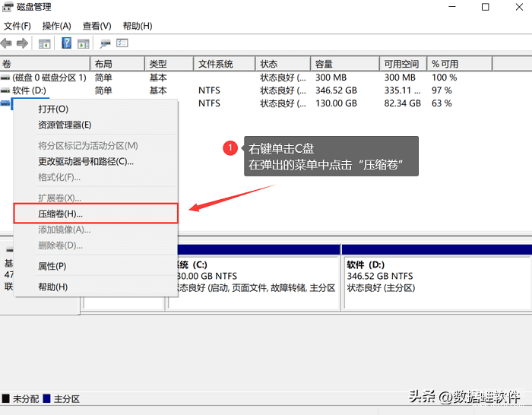Choose 打开(O) from context menu
Image resolution: width=532 pixels, height=415 pixels.
pos(96,109)
